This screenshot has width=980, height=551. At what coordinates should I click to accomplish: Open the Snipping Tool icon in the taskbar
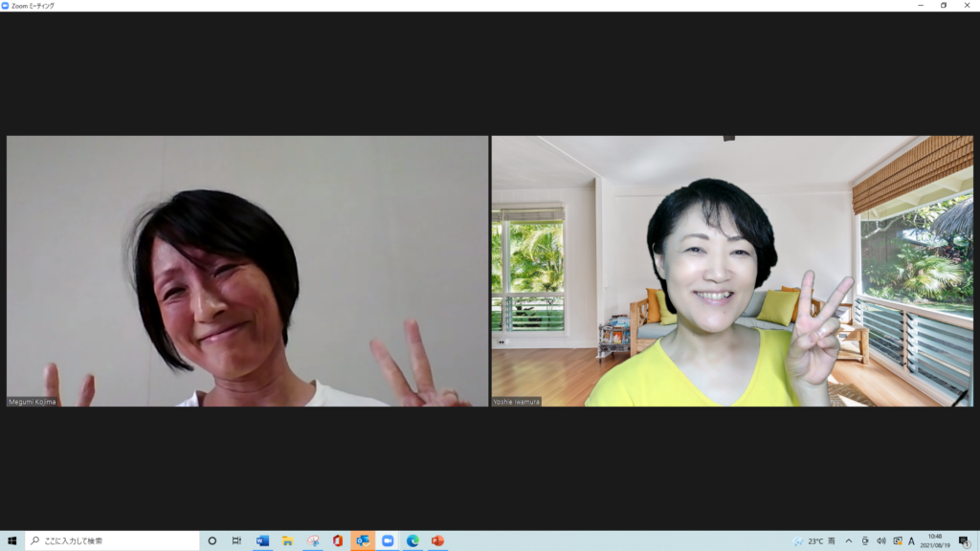(313, 540)
